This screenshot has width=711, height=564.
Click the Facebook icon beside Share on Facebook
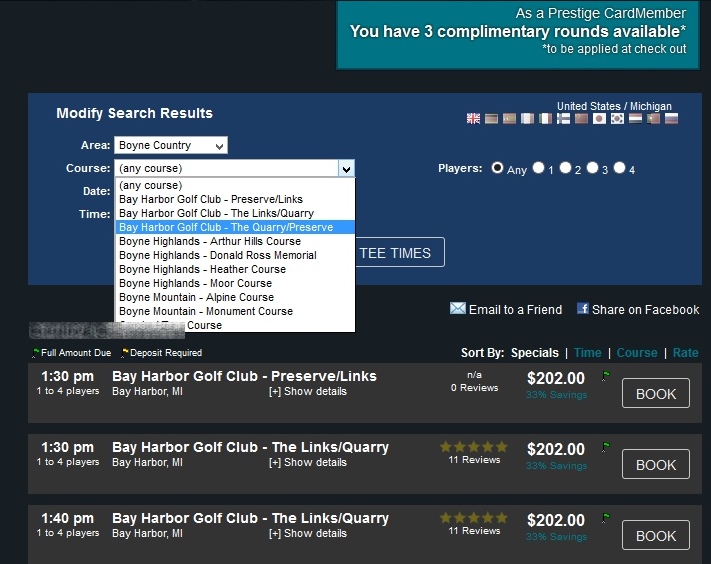pyautogui.click(x=583, y=309)
